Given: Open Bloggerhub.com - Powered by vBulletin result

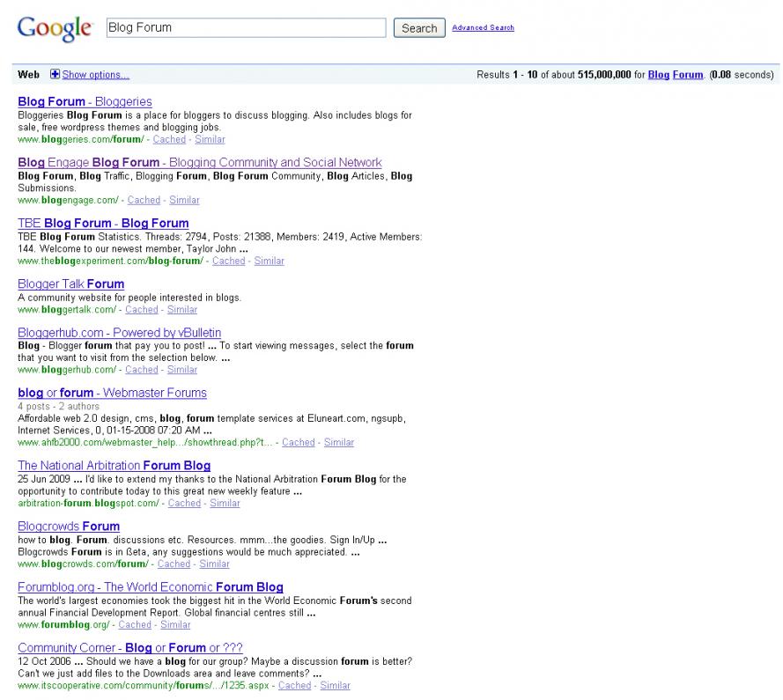Looking at the screenshot, I should point(120,333).
